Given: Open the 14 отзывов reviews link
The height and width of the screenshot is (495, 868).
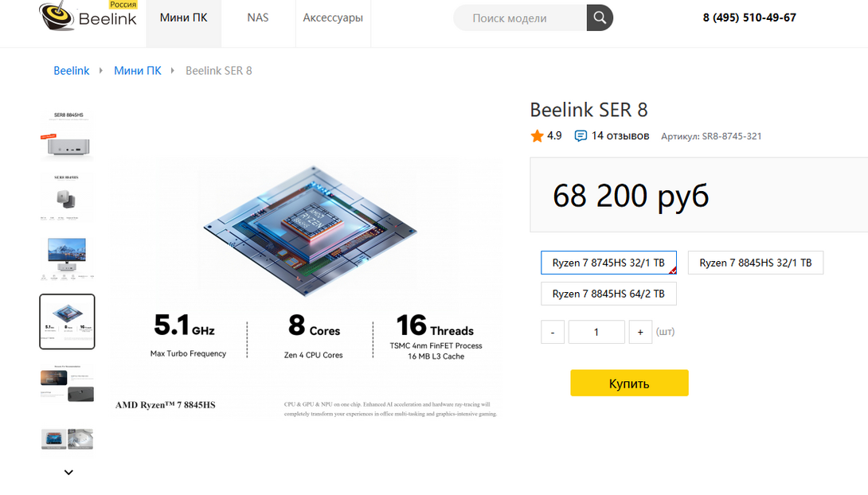Looking at the screenshot, I should (620, 136).
